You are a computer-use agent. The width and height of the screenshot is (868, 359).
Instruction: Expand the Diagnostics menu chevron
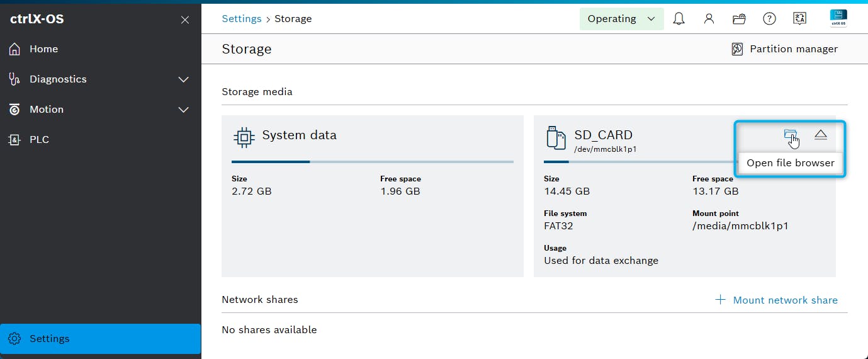[183, 79]
